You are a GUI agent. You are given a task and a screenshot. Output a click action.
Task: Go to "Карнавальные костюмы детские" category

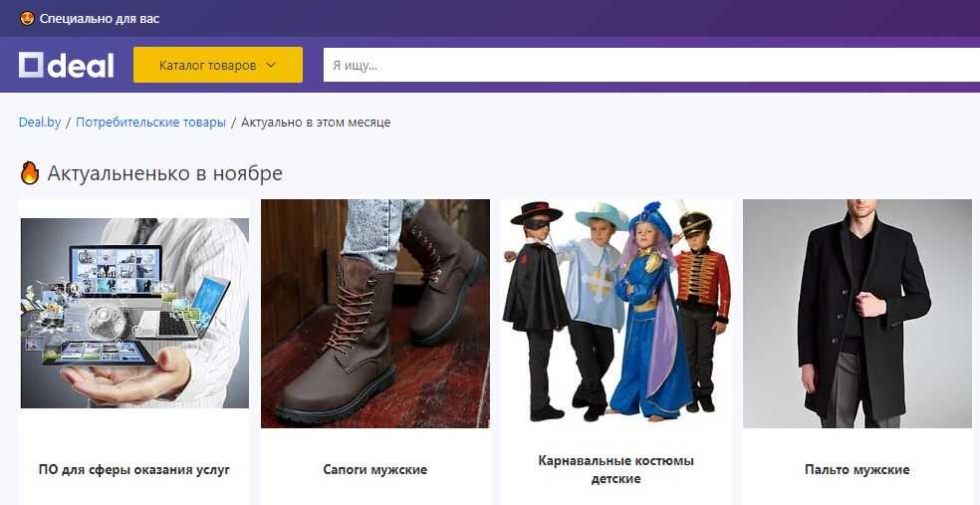(x=616, y=470)
